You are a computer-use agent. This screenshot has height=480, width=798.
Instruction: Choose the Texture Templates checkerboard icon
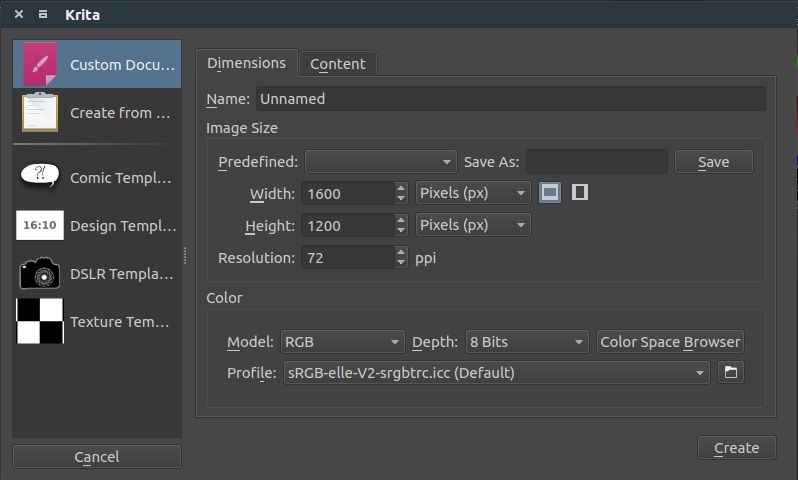pyautogui.click(x=40, y=321)
